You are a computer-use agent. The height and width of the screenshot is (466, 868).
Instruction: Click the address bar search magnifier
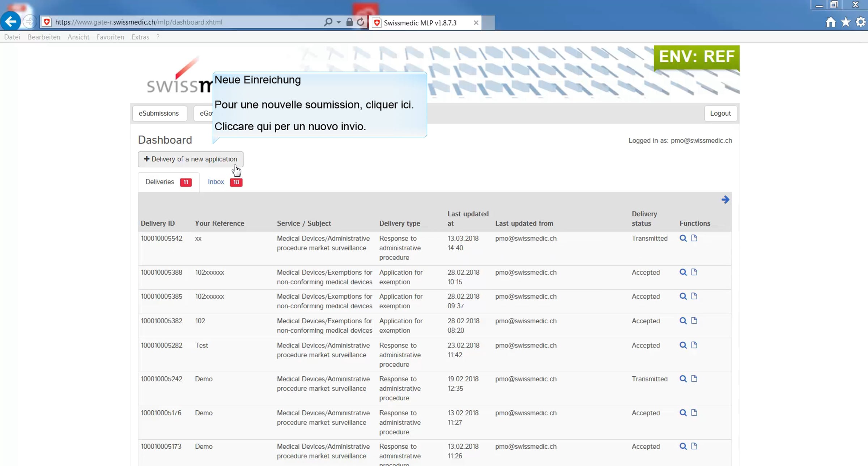click(x=328, y=22)
